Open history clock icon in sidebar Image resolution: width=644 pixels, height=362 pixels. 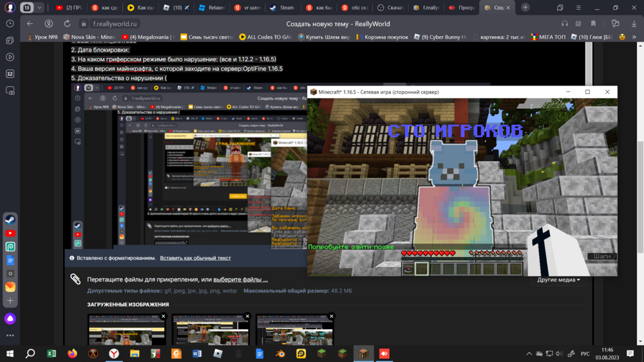click(x=10, y=24)
